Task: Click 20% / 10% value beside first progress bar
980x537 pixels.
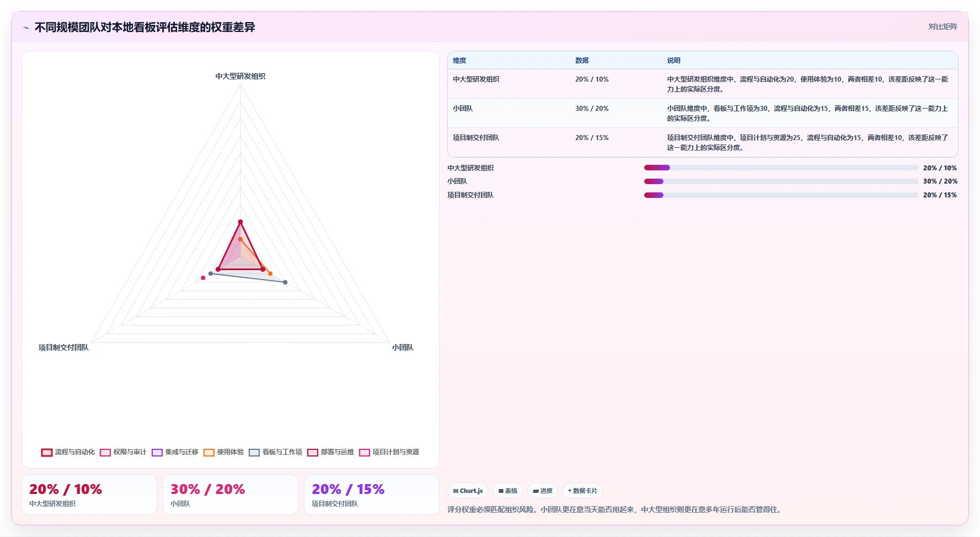Action: tap(940, 168)
